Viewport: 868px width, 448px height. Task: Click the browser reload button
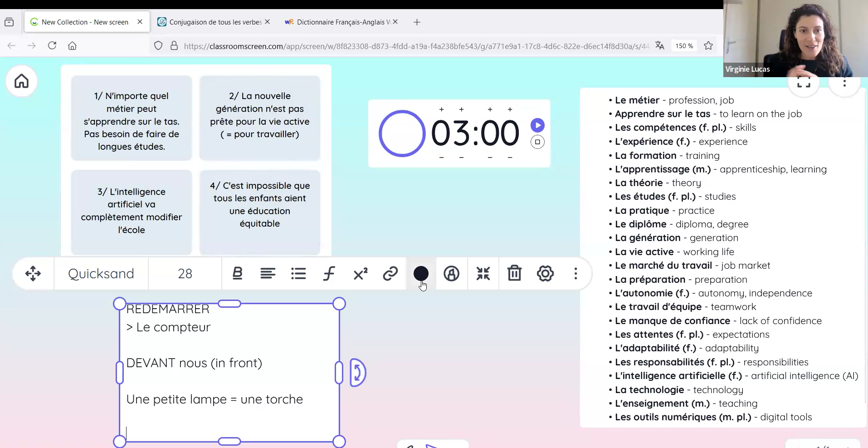52,45
